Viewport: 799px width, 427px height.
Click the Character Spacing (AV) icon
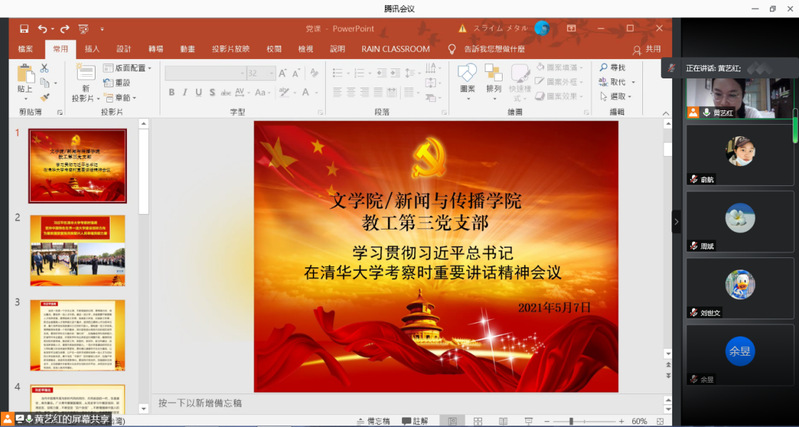(241, 92)
